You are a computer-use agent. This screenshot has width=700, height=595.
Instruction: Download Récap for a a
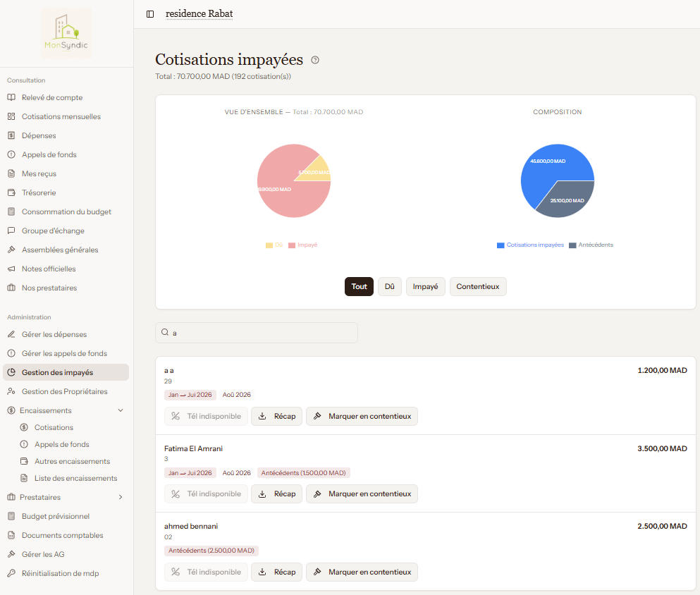click(277, 416)
